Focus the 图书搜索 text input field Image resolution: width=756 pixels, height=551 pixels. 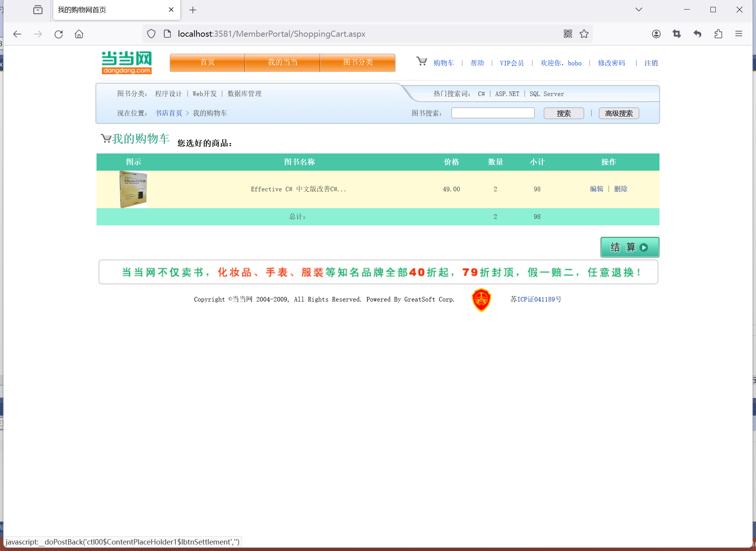[493, 113]
